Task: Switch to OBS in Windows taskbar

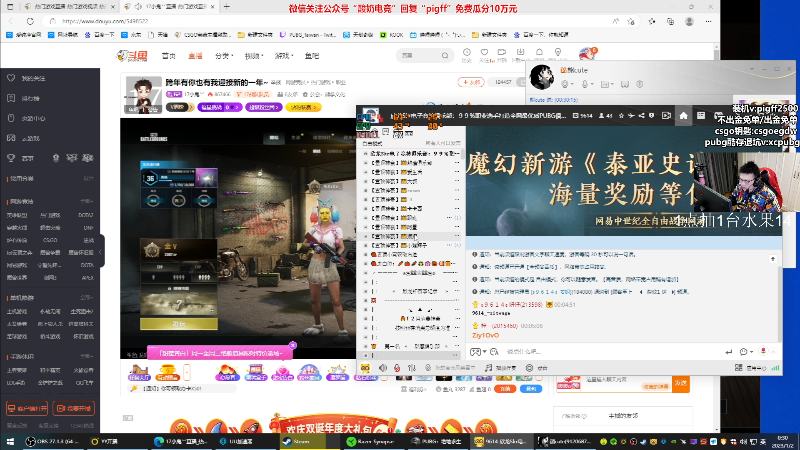Action: click(53, 441)
